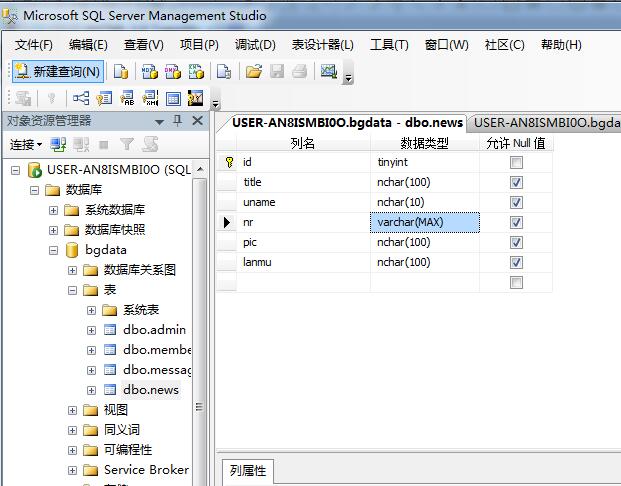
Task: Toggle Allow Null checkbox for id column
Action: (516, 162)
